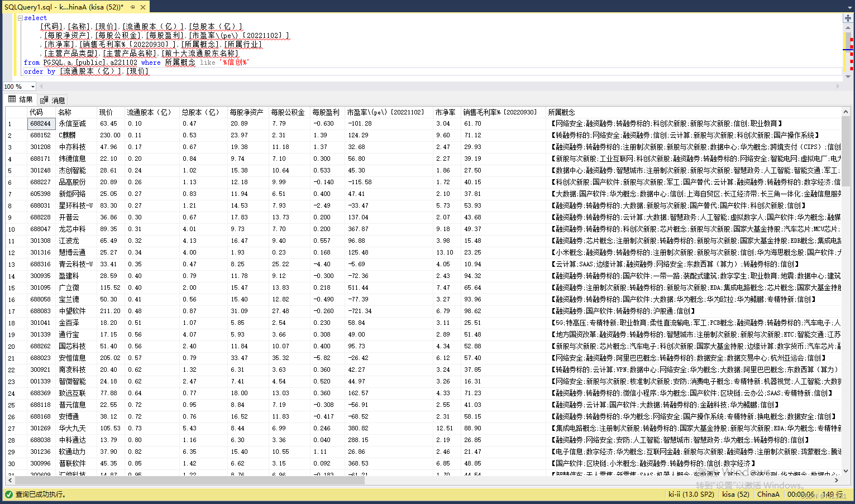Click the grid icon on the 结果 tab
Image resolution: width=855 pixels, height=504 pixels.
12,99
